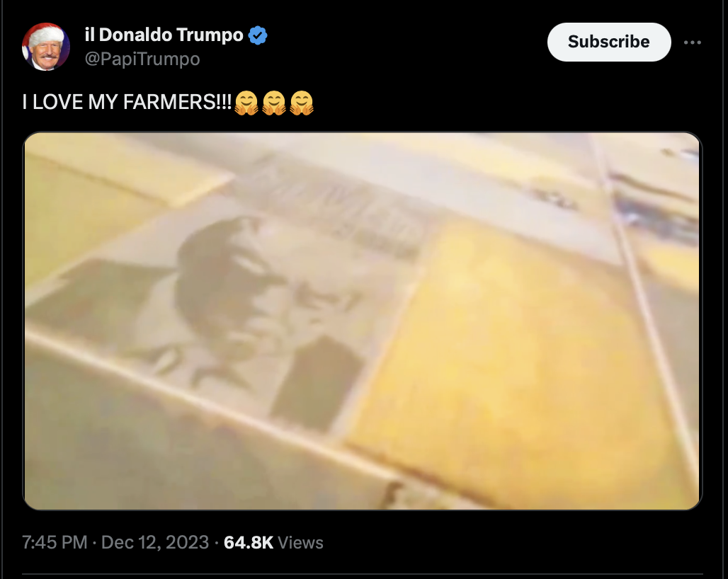728x579 pixels.
Task: Open the three-dot more options menu
Action: (x=693, y=42)
